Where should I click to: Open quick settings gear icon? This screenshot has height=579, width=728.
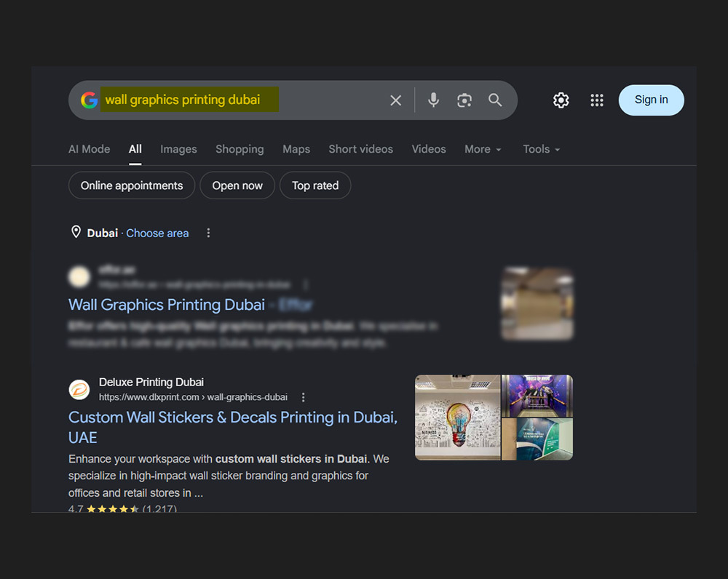pos(561,100)
